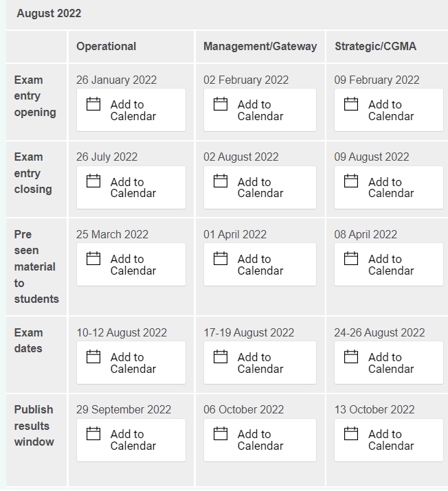Click calendar icon under 08 April 2022
This screenshot has width=448, height=491.
[x=351, y=259]
